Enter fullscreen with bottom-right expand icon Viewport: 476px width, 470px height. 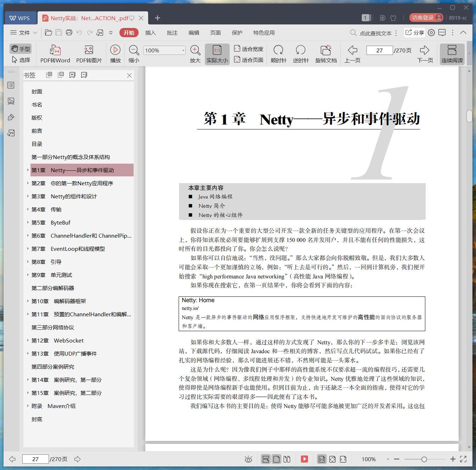pyautogui.click(x=463, y=459)
